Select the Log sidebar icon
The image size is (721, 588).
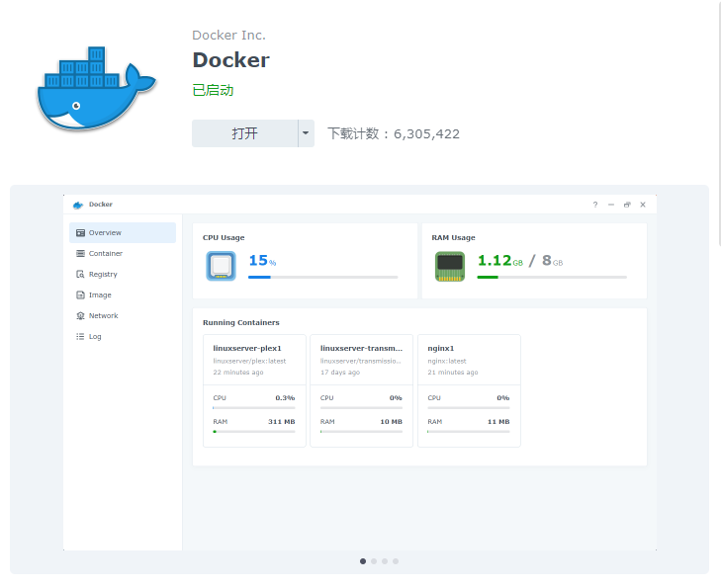[80, 336]
